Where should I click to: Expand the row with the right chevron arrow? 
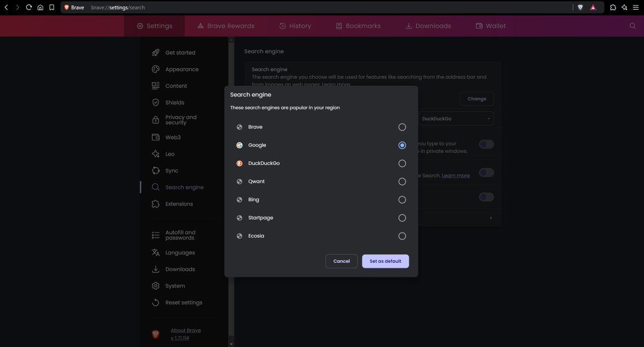point(491,218)
